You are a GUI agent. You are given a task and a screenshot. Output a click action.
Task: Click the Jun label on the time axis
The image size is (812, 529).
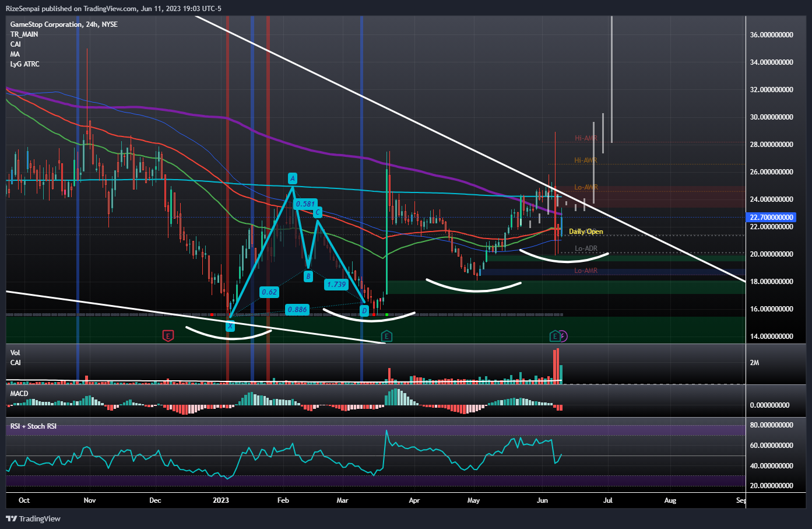(x=542, y=500)
